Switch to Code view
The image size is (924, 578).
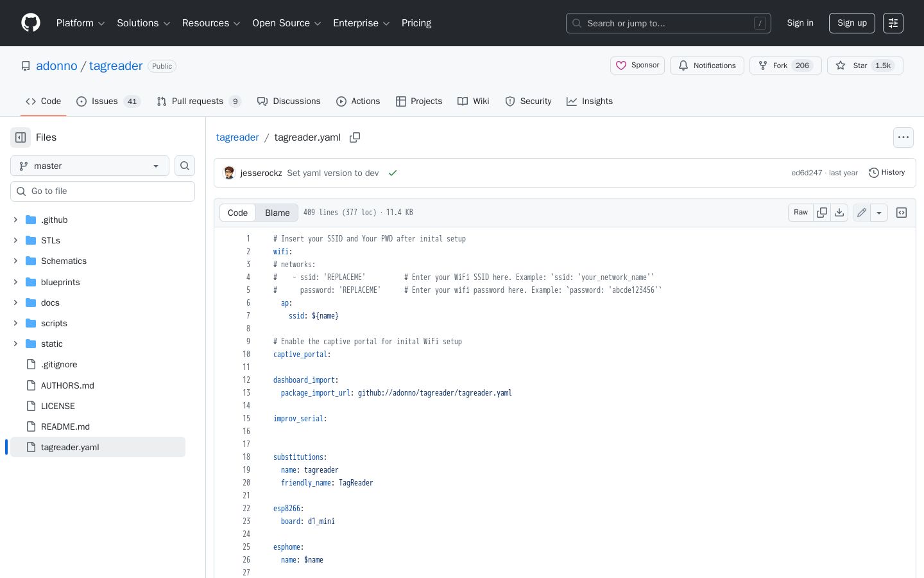click(237, 213)
